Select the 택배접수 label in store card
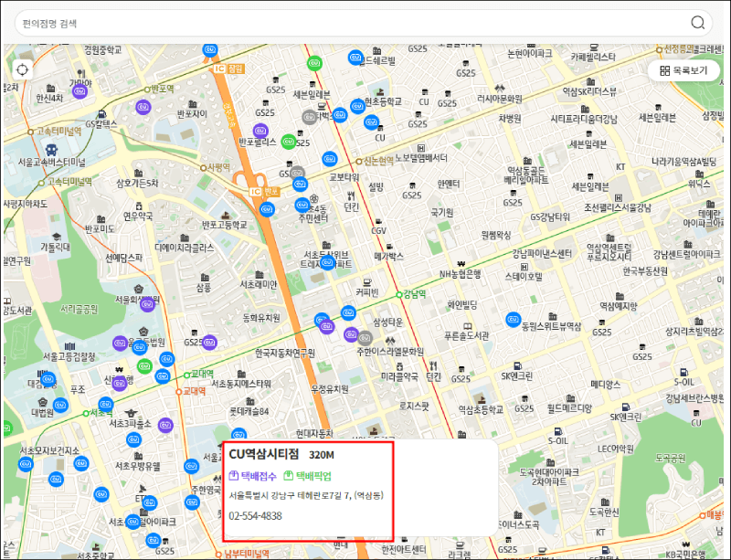Screen dimensions: 731x560 pyautogui.click(x=253, y=476)
